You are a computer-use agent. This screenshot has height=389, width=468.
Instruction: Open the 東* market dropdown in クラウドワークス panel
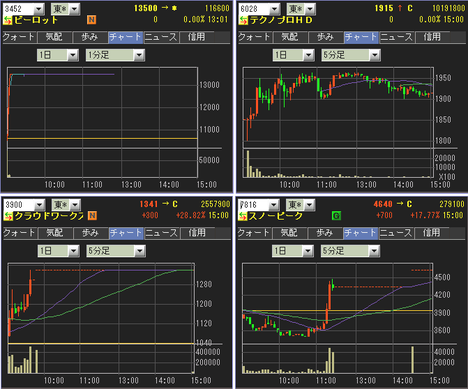(x=75, y=204)
